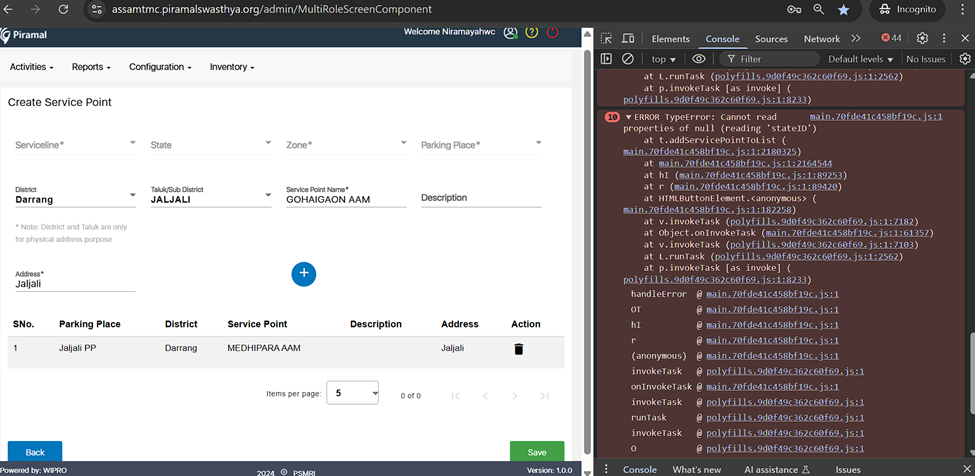Image resolution: width=975 pixels, height=476 pixels.
Task: Click Address field containing Jaljali
Action: pos(75,281)
